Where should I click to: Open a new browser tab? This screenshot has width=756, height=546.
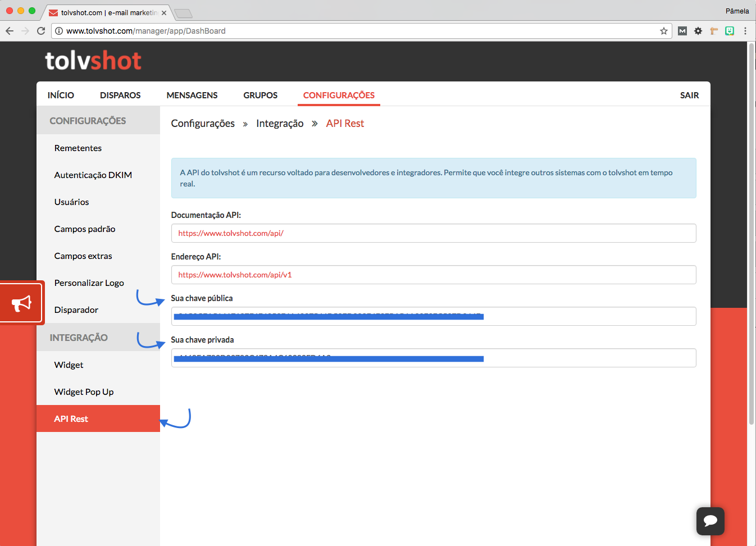[183, 13]
